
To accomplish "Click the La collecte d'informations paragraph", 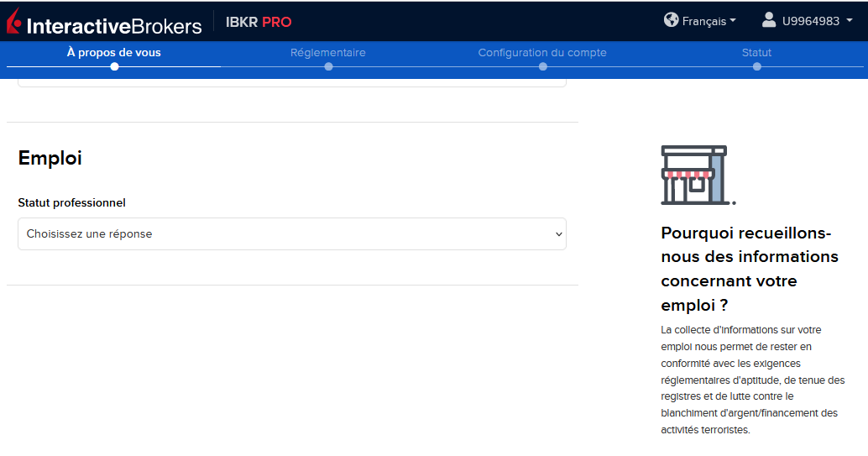I will pos(753,380).
